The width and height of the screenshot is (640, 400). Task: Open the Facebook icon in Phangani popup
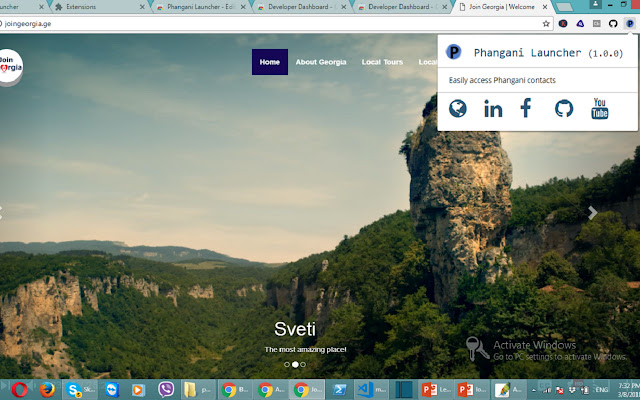[526, 108]
